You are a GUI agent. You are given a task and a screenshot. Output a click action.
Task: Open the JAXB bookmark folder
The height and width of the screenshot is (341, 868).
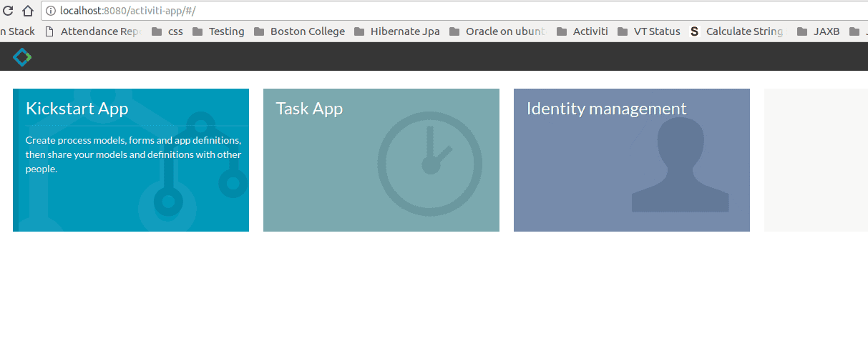tap(818, 31)
